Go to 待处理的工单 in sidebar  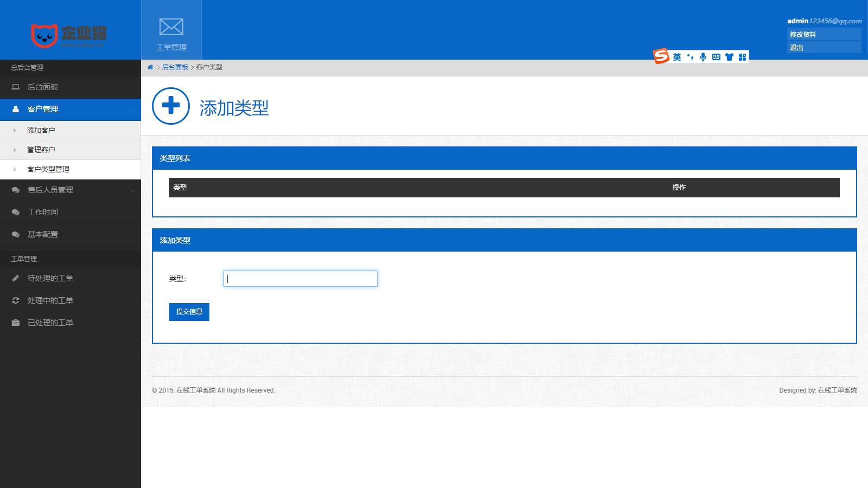(50, 278)
